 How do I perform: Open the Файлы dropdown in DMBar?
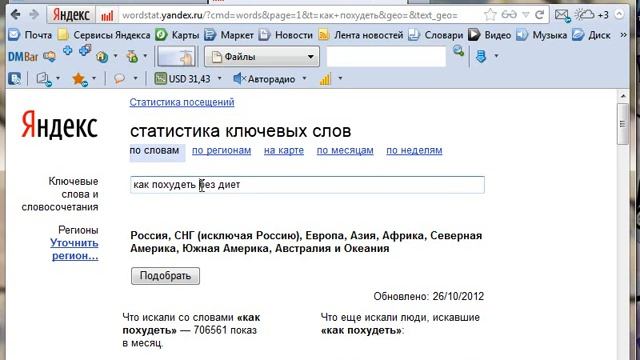[x=262, y=56]
